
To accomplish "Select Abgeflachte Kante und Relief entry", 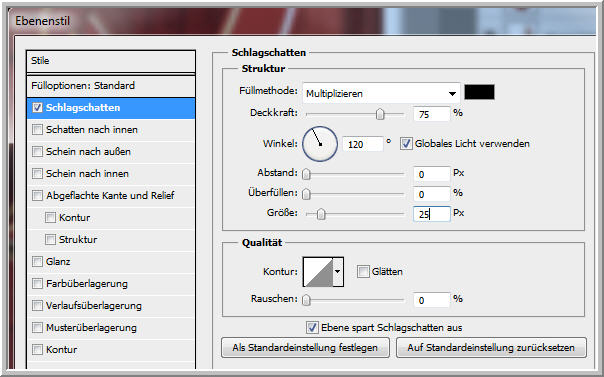I will (x=111, y=195).
